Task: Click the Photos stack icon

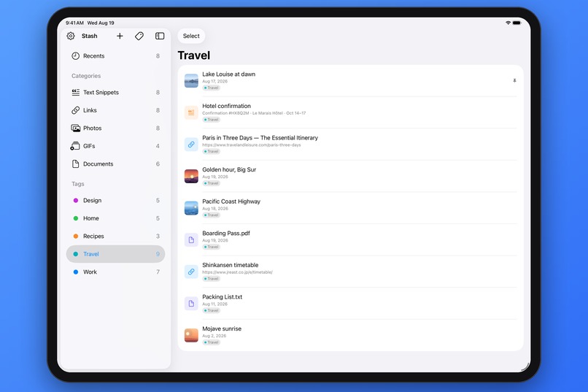Action: (75, 128)
